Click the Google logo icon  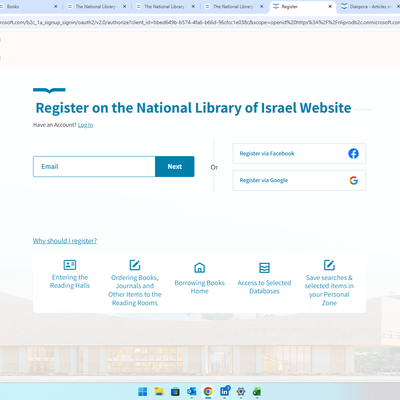coord(353,180)
